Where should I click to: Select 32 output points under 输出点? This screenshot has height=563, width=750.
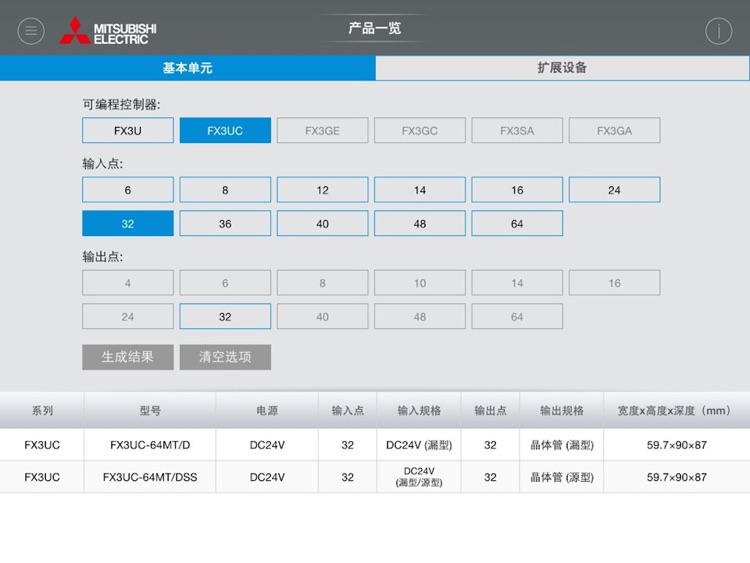pos(225,316)
